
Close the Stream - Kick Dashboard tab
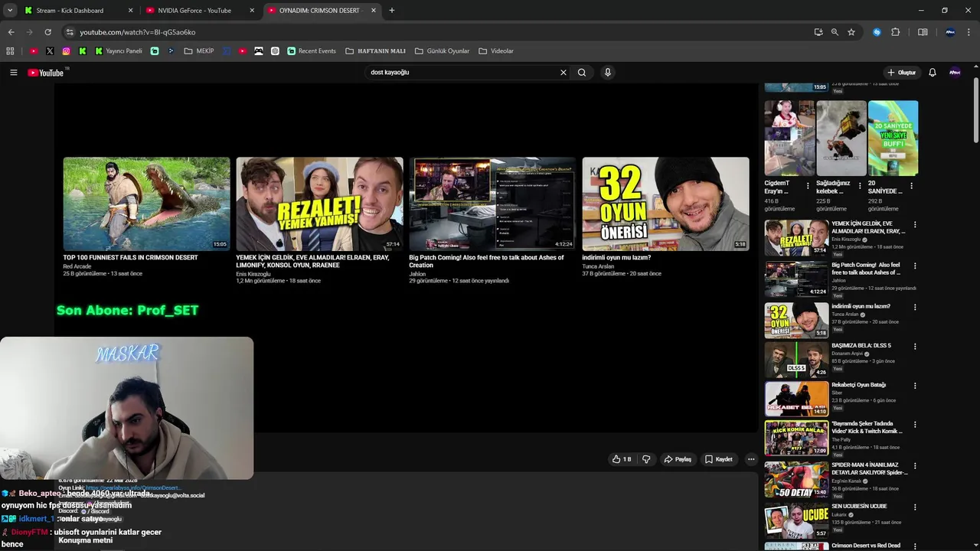[x=130, y=11]
